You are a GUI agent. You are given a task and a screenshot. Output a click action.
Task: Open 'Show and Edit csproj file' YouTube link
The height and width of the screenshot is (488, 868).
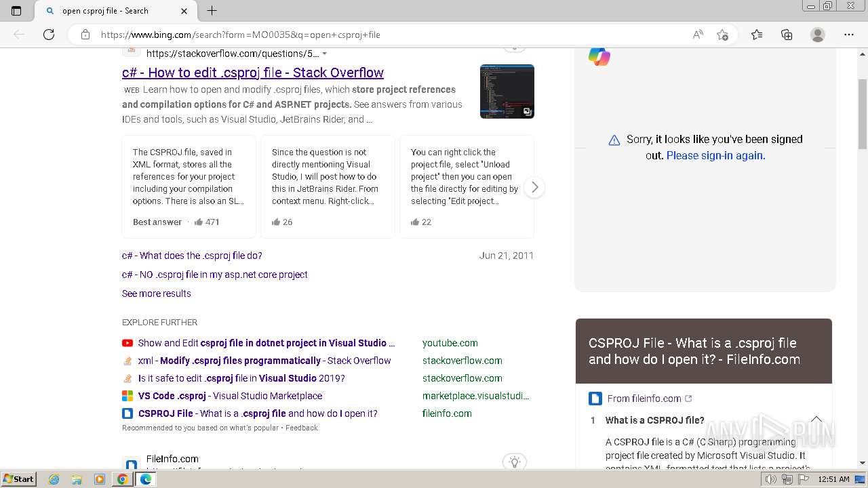pyautogui.click(x=267, y=343)
